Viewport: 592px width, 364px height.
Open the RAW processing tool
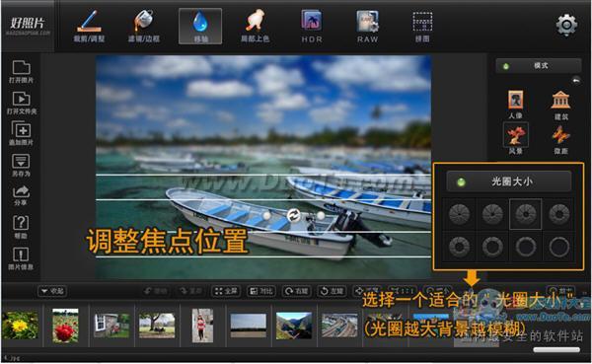[x=367, y=27]
